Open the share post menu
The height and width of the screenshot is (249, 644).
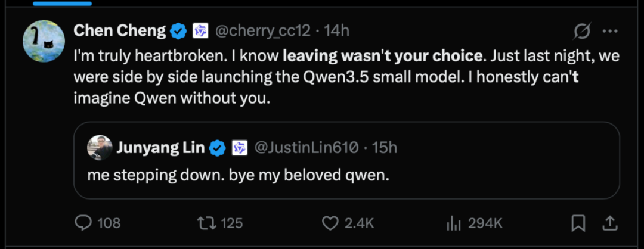610,223
